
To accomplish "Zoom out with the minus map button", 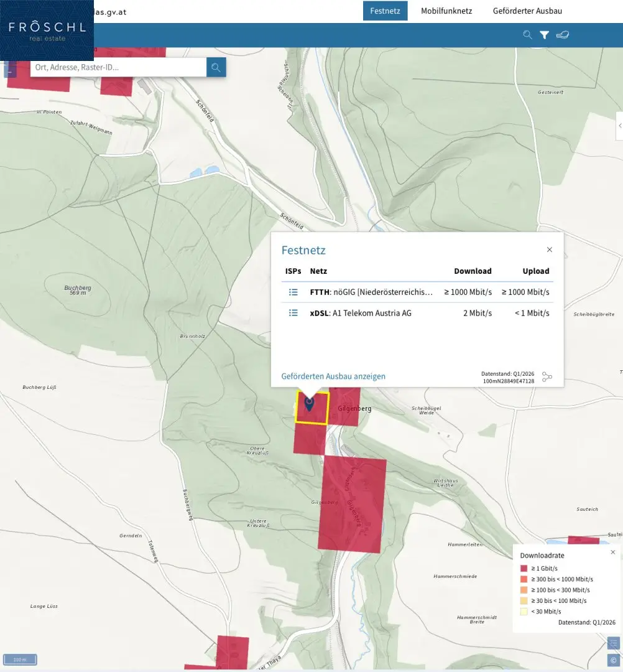I will point(10,71).
